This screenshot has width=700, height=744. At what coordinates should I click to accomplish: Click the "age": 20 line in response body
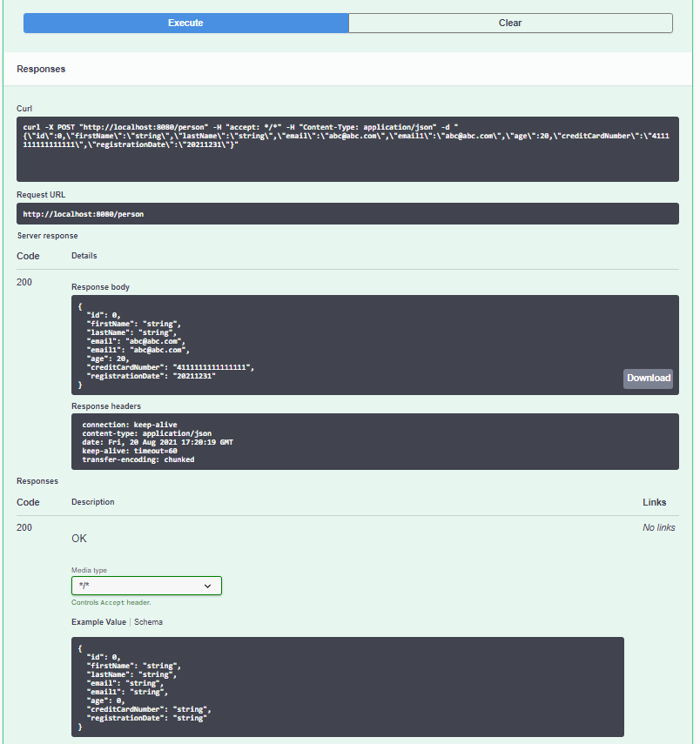108,359
